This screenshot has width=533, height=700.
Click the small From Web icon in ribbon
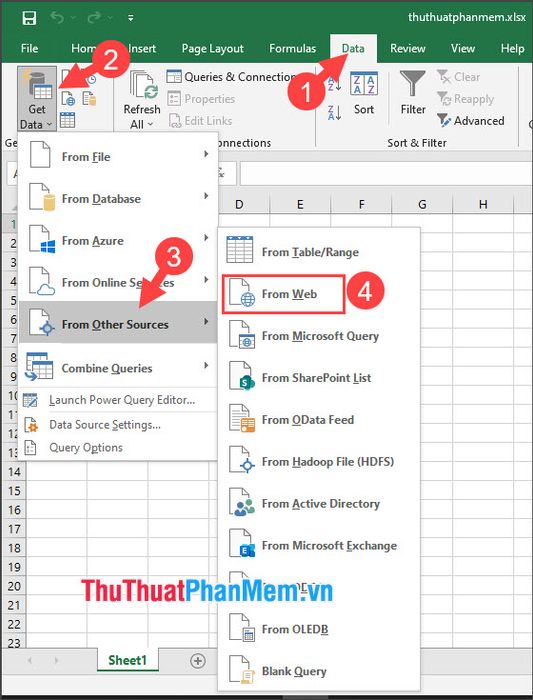pyautogui.click(x=68, y=99)
